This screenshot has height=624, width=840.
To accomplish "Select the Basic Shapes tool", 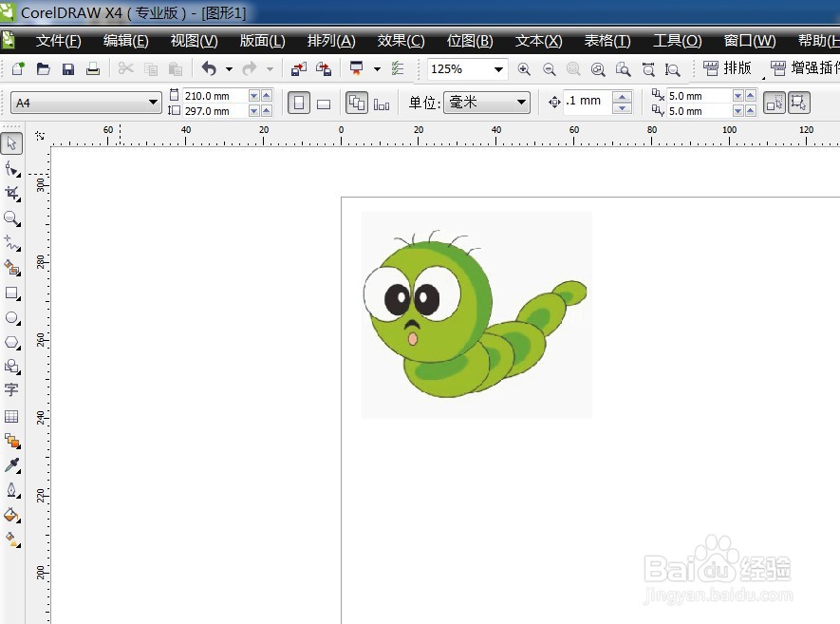I will tap(12, 367).
